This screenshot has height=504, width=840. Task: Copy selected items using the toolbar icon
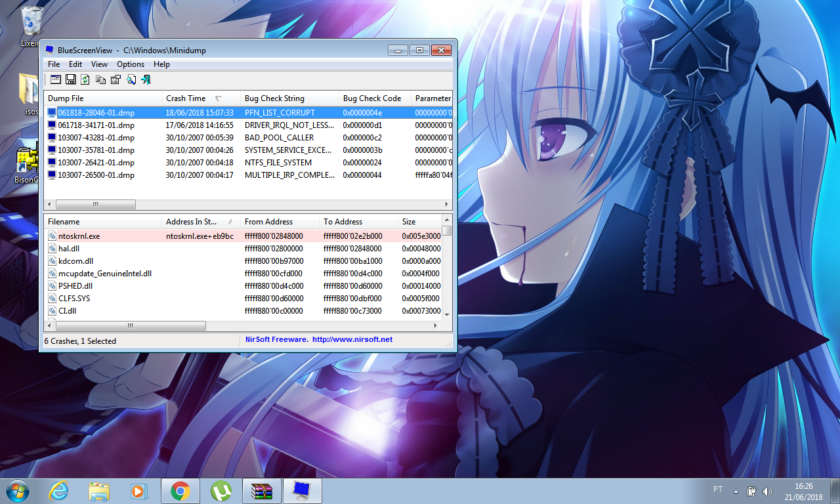point(100,79)
